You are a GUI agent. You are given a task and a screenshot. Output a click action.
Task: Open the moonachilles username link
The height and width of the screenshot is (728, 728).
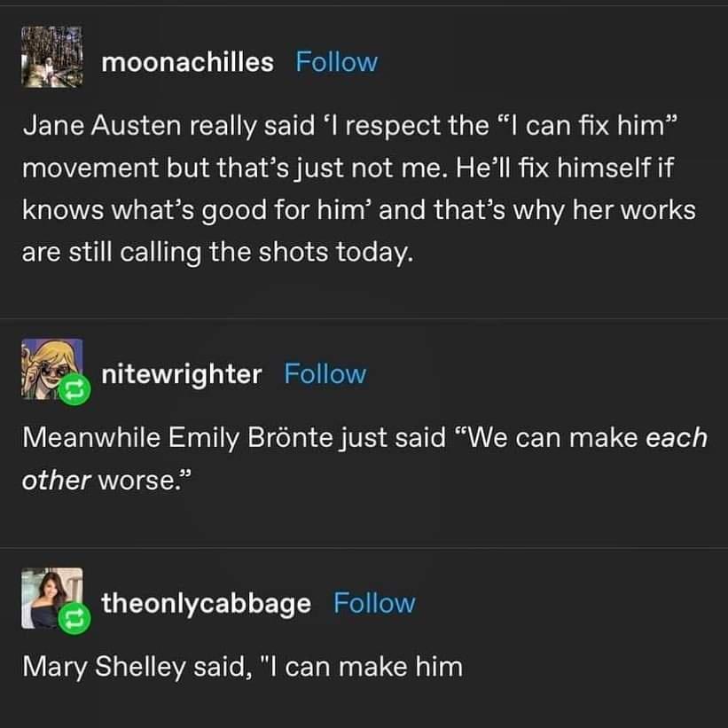click(187, 62)
